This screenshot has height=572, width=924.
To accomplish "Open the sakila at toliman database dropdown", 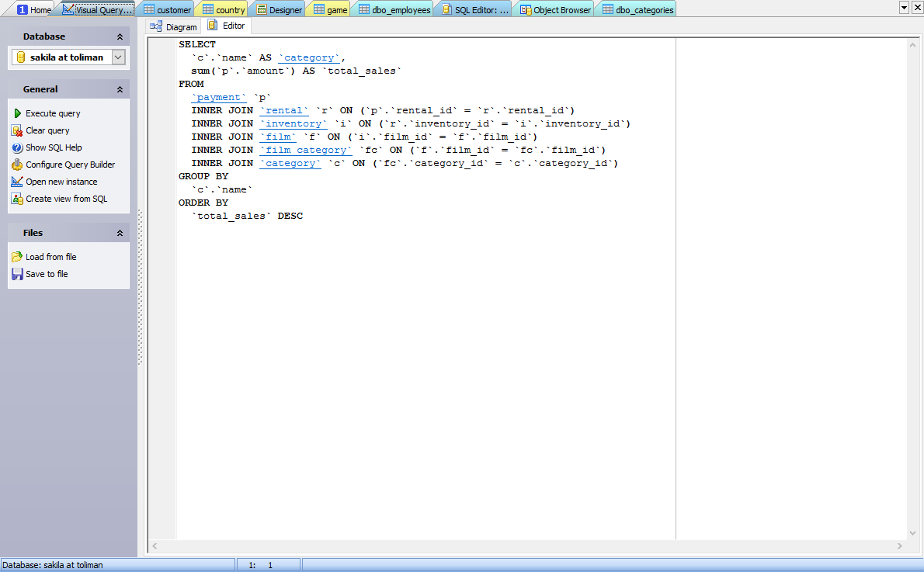I will click(118, 57).
